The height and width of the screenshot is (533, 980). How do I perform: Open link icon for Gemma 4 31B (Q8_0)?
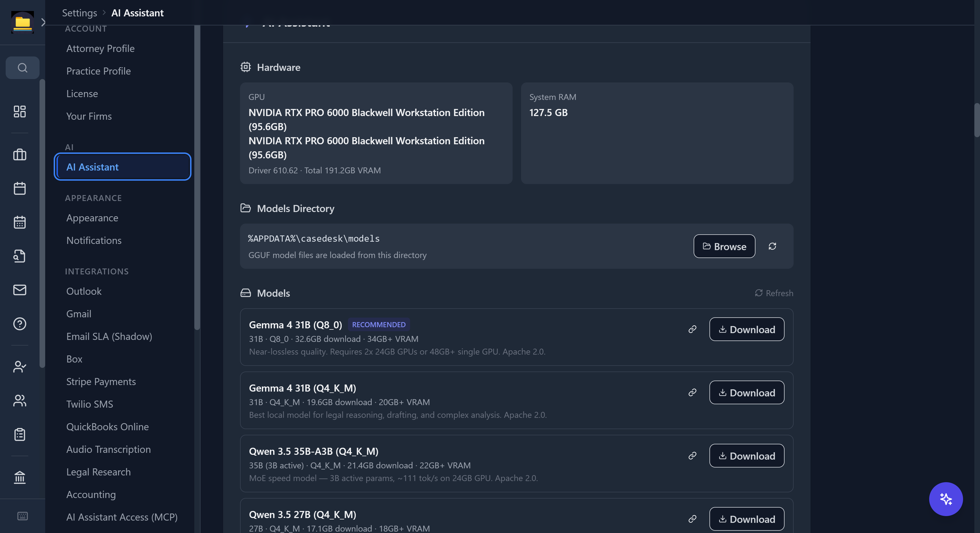point(692,329)
